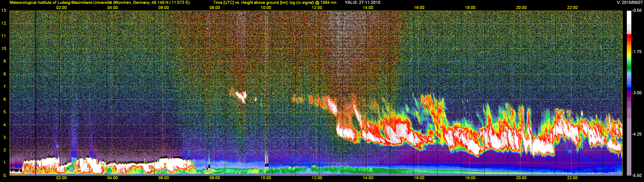Select the 16:00 label on the top time axis

pyautogui.click(x=419, y=8)
